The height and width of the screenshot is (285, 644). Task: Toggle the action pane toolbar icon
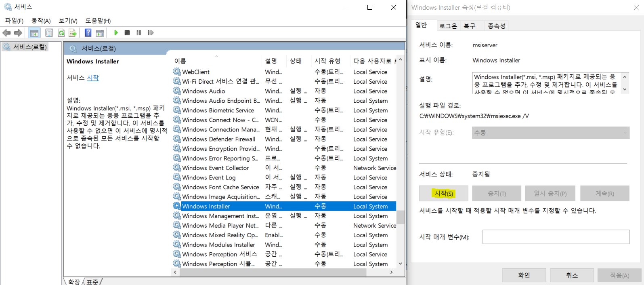point(100,33)
